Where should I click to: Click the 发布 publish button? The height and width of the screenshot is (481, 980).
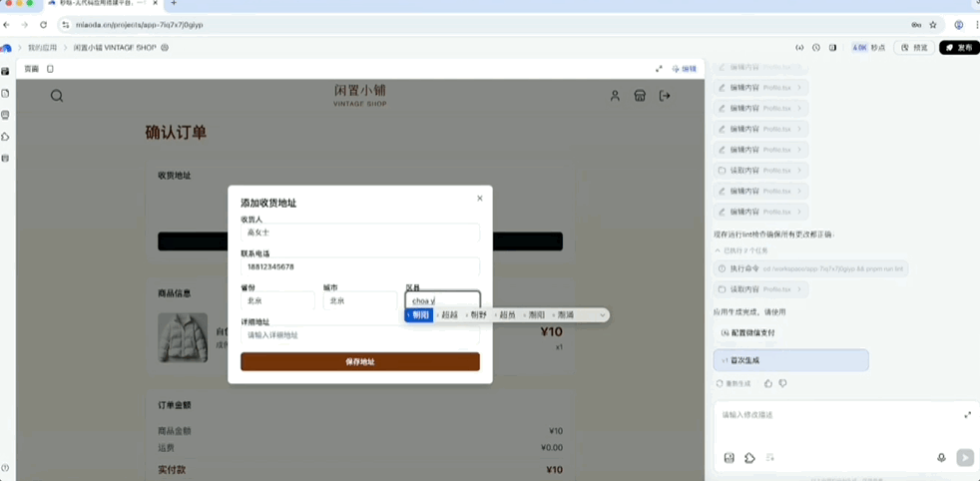click(959, 47)
